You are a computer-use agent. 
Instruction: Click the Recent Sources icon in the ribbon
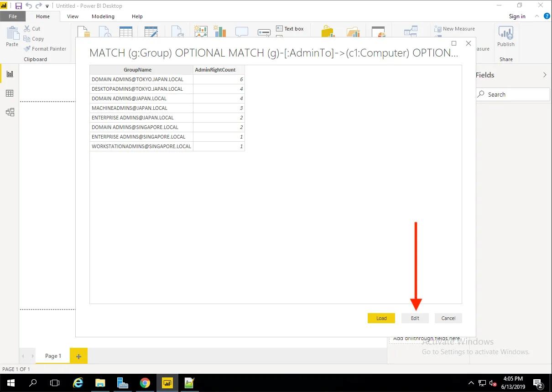tap(105, 31)
